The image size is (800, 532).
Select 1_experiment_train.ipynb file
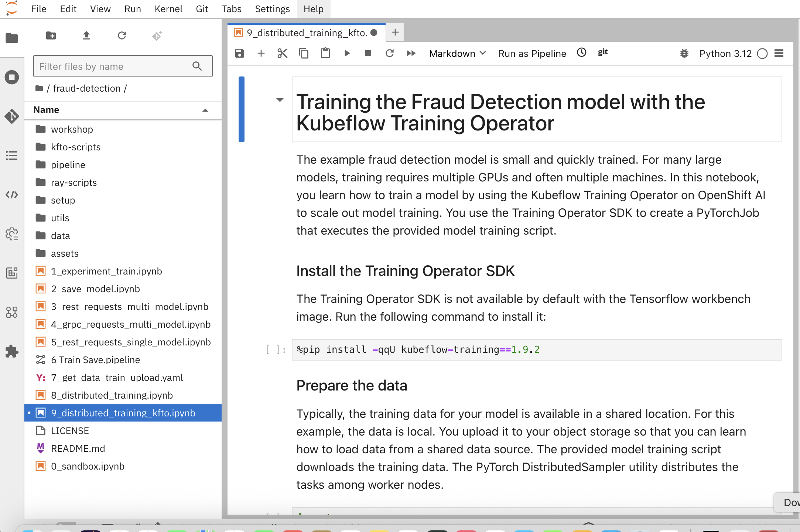[x=123, y=271]
